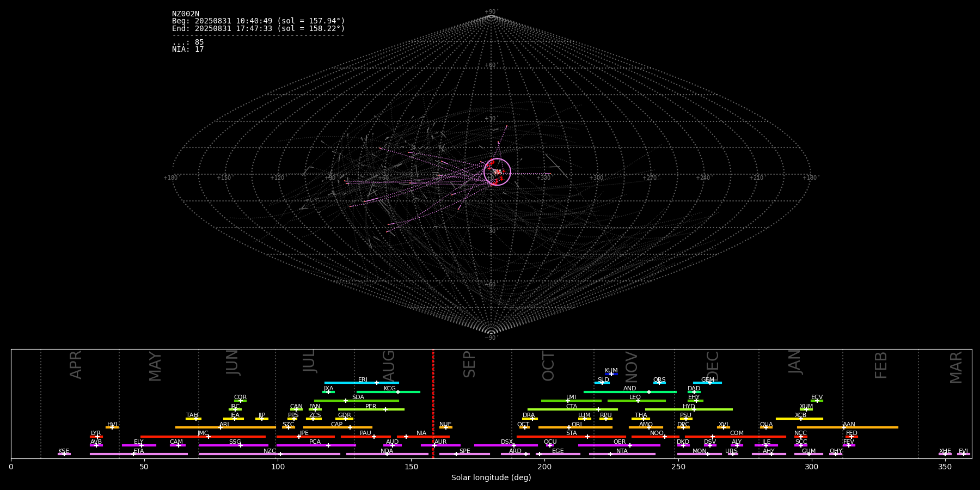The image size is (980, 490).
Task: Click the LMI shower label
Action: pyautogui.click(x=571, y=397)
